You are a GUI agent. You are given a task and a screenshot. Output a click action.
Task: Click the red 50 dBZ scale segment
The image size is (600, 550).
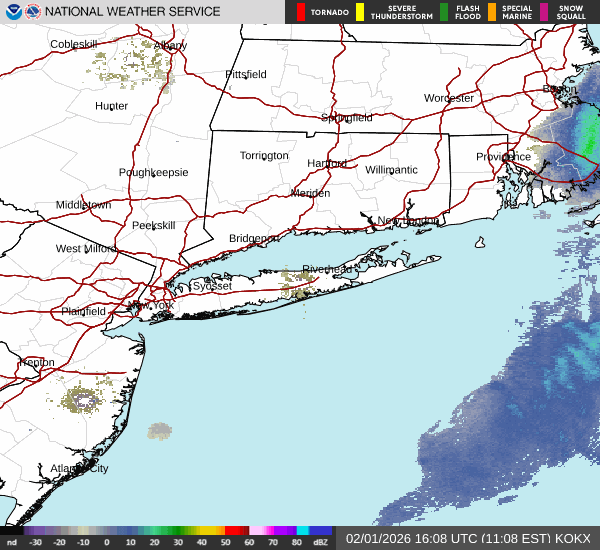point(235,531)
